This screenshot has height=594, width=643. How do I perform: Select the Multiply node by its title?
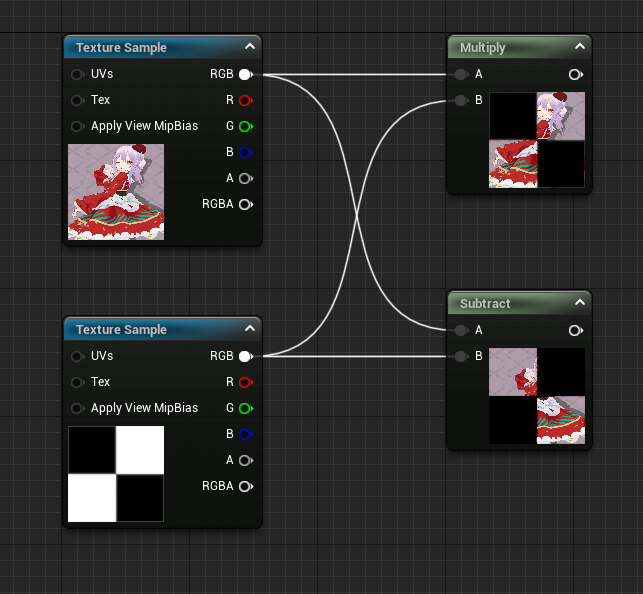tap(483, 48)
